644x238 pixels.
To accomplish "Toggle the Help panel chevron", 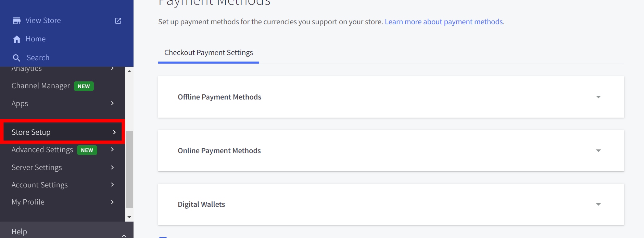I will (x=124, y=235).
